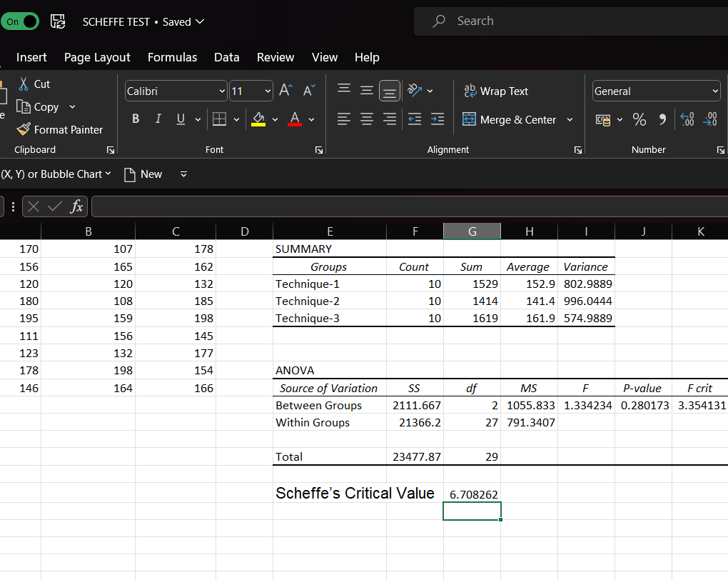
Task: Click the Comma Style icon
Action: point(662,119)
